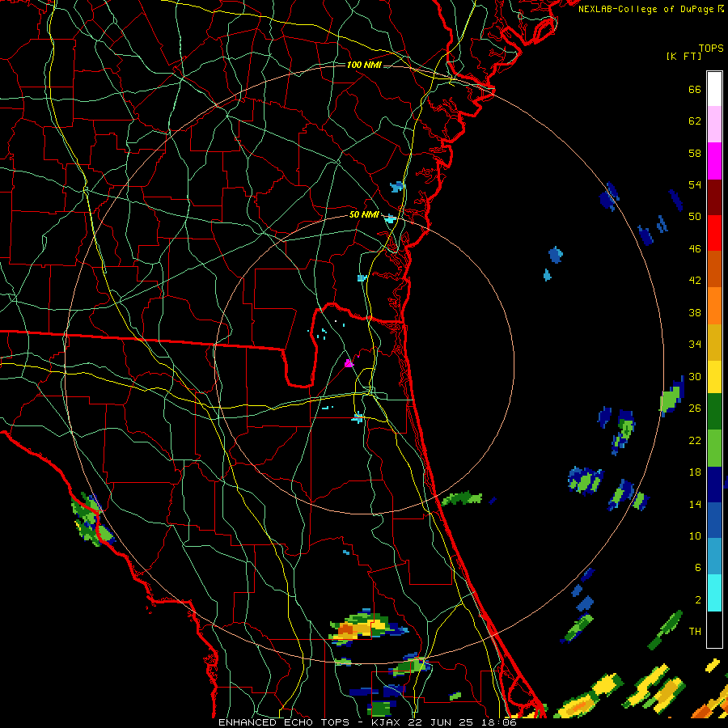Click the magenta legend swatch near 58
The height and width of the screenshot is (728, 728).
(x=714, y=161)
